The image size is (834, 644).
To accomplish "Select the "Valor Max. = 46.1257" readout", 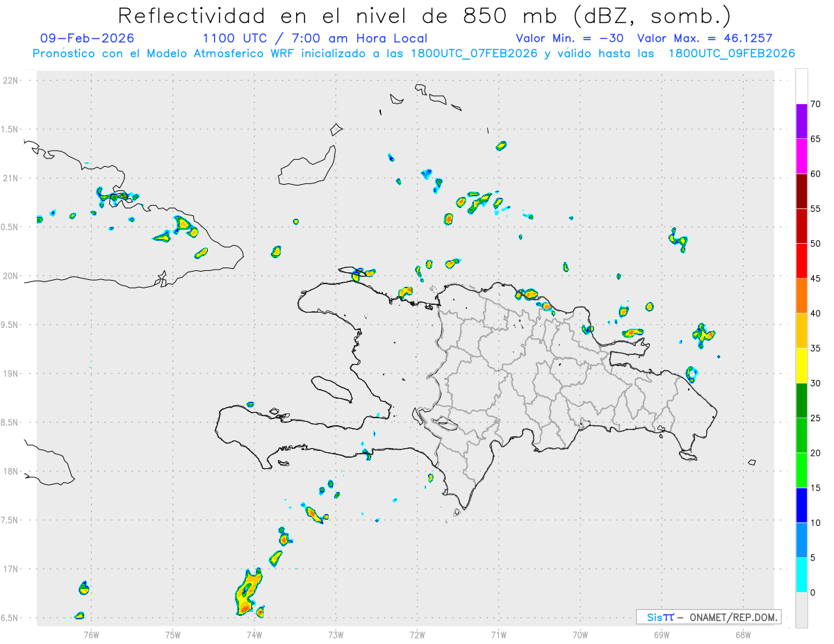I will [705, 38].
